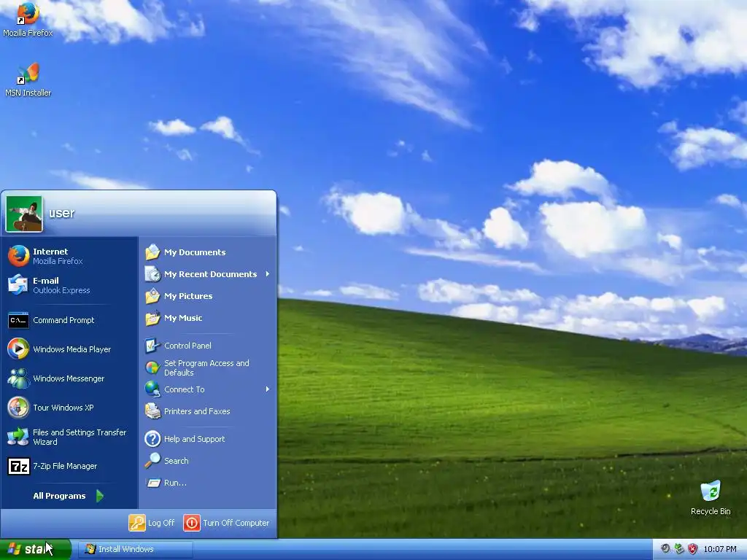
Task: Open Files and Settings Transfer Wizard
Action: [x=69, y=437]
